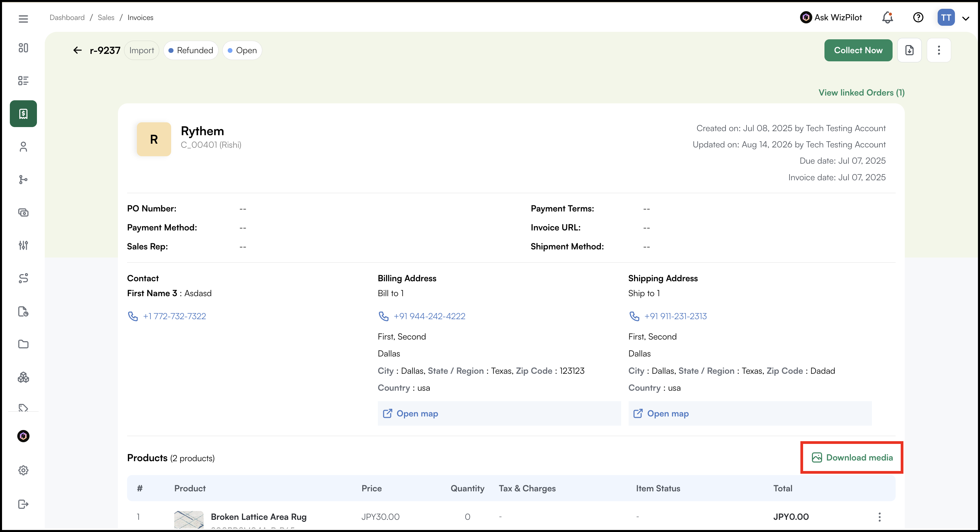Open the dashboard icon in the sidebar
Screen dimensions: 980x532
click(23, 48)
